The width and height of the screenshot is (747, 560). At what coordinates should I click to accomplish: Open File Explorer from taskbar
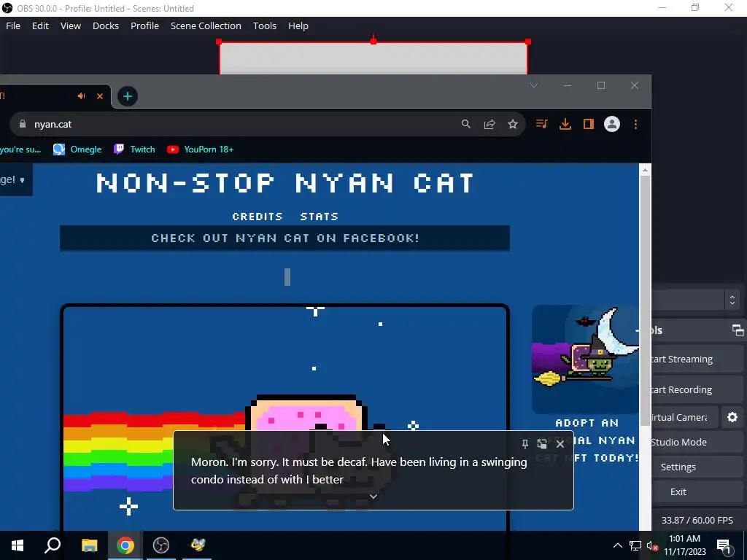click(x=89, y=545)
